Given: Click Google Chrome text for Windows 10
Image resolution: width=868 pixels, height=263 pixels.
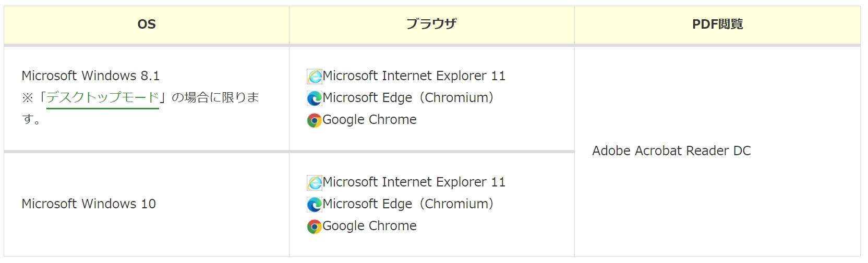Looking at the screenshot, I should point(369,226).
